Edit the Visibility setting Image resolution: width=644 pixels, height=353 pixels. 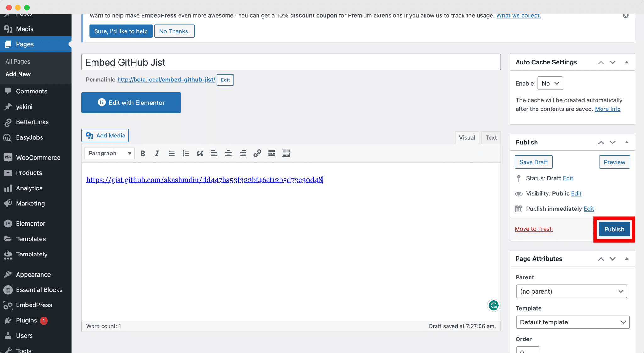click(x=576, y=193)
